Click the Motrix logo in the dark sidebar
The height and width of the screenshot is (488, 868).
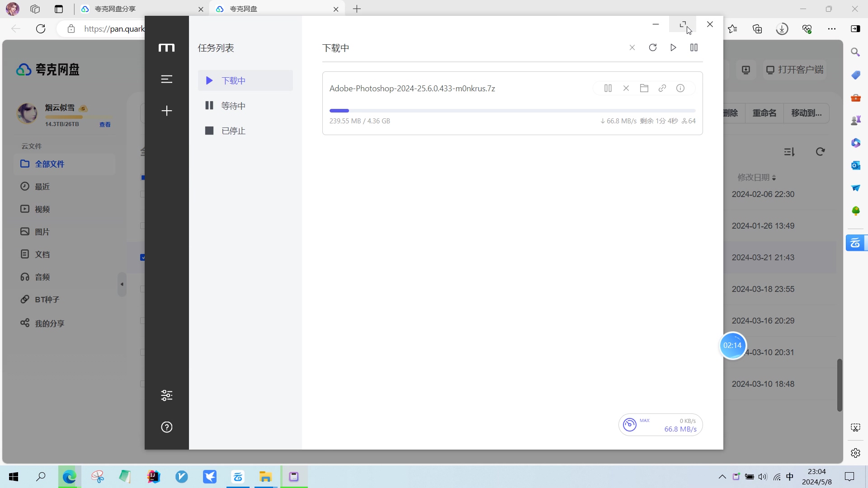[166, 48]
